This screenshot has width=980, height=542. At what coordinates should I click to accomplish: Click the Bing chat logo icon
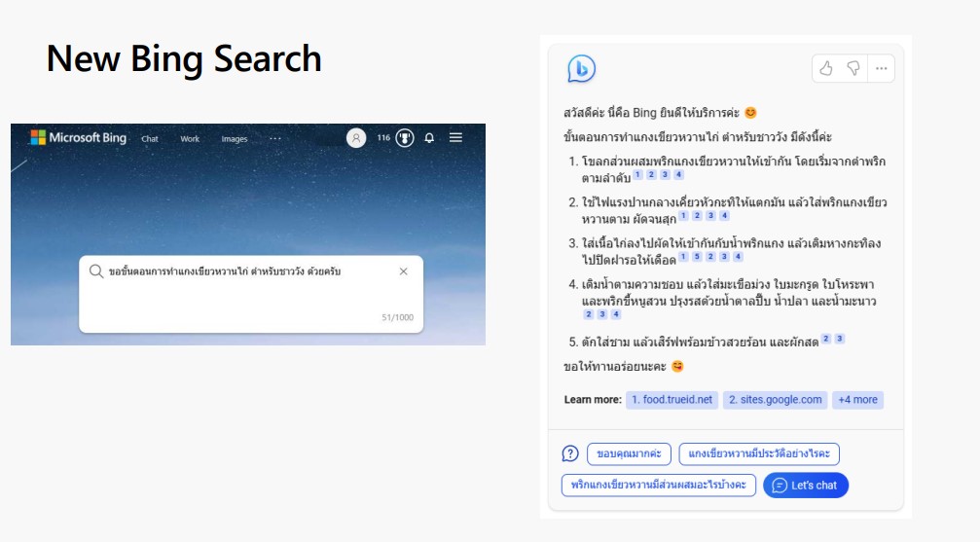point(581,69)
